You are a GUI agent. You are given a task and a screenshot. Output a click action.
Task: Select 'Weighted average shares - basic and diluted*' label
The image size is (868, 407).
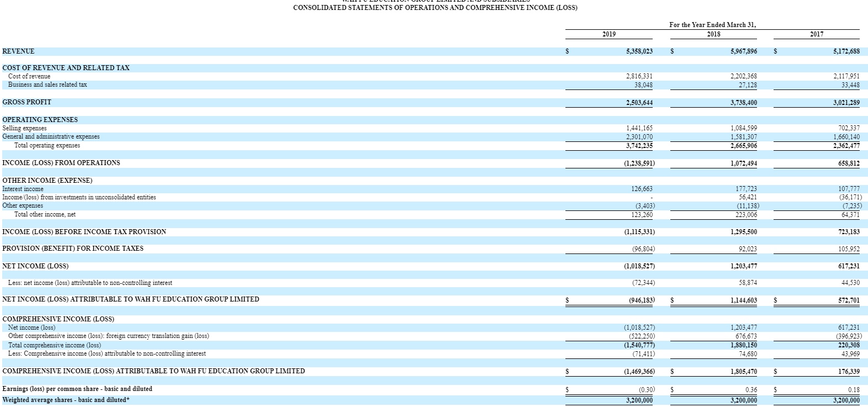coord(66,400)
